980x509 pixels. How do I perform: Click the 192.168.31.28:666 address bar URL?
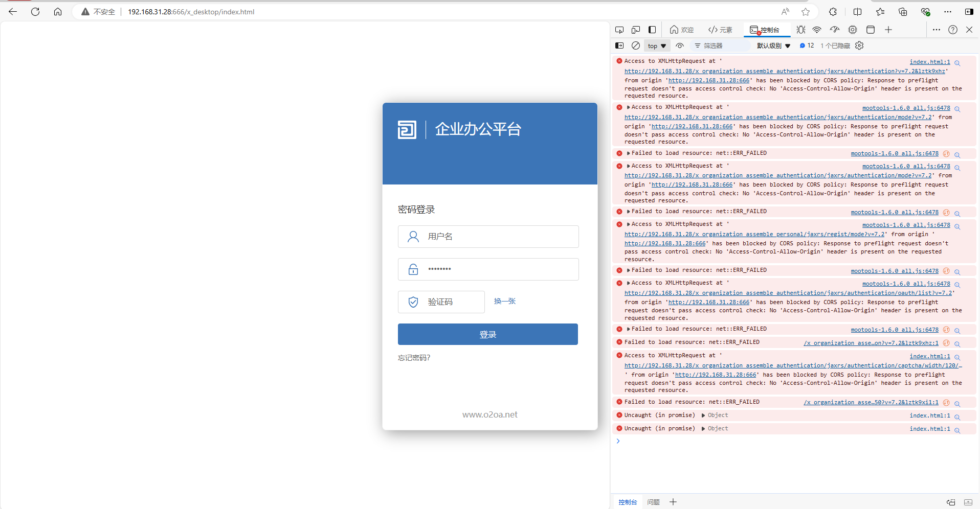point(191,12)
